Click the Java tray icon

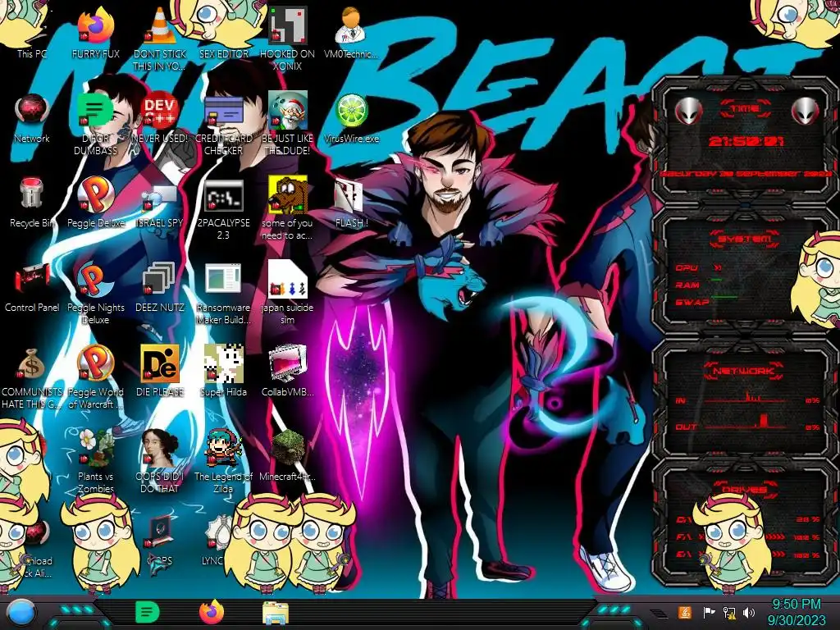(x=685, y=612)
